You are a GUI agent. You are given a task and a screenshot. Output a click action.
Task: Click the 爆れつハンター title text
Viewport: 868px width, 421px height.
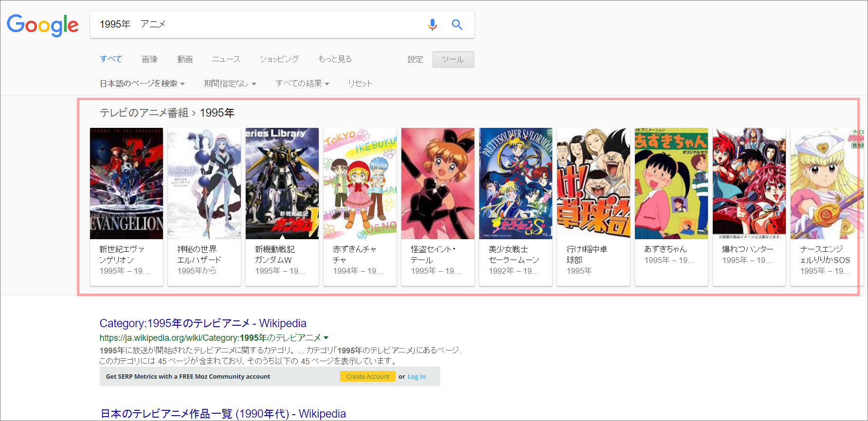[x=748, y=249]
